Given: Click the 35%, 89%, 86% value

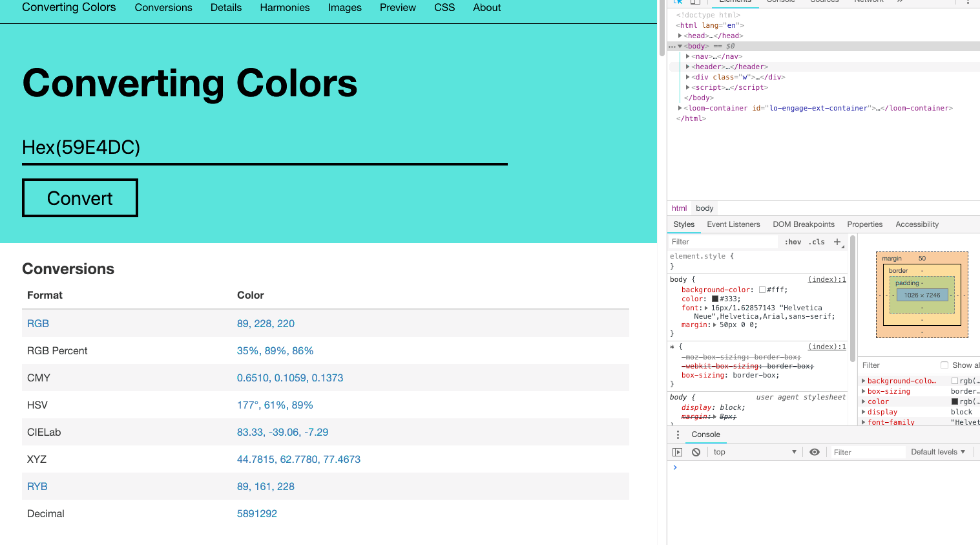Looking at the screenshot, I should tap(275, 350).
